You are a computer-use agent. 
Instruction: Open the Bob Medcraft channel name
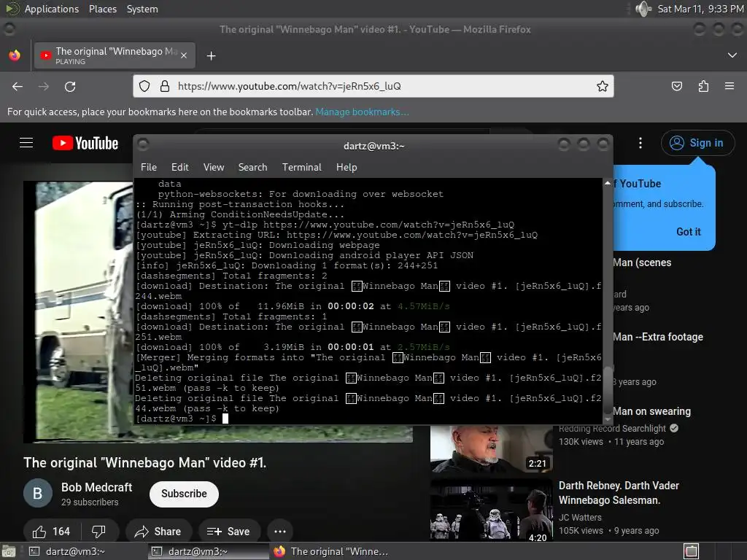97,487
